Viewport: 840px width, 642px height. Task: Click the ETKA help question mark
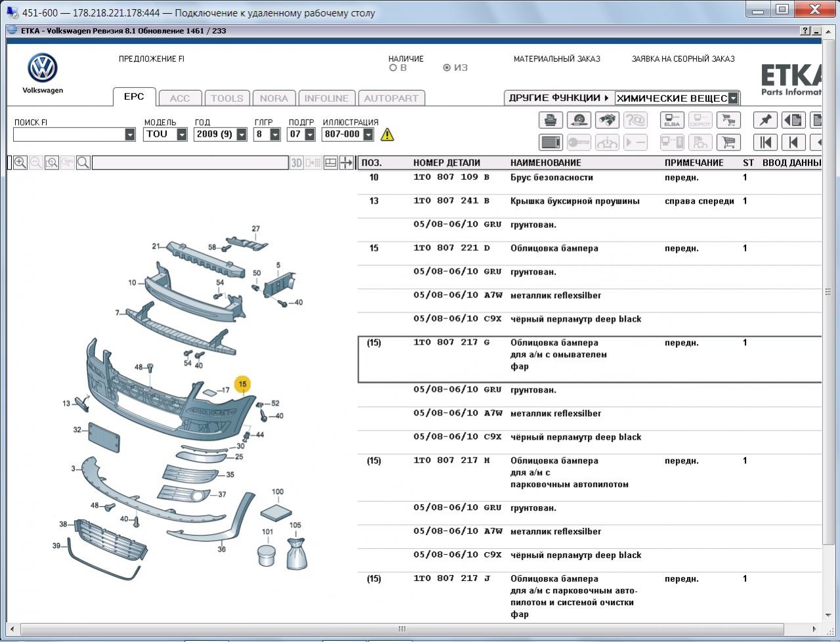tap(805, 31)
